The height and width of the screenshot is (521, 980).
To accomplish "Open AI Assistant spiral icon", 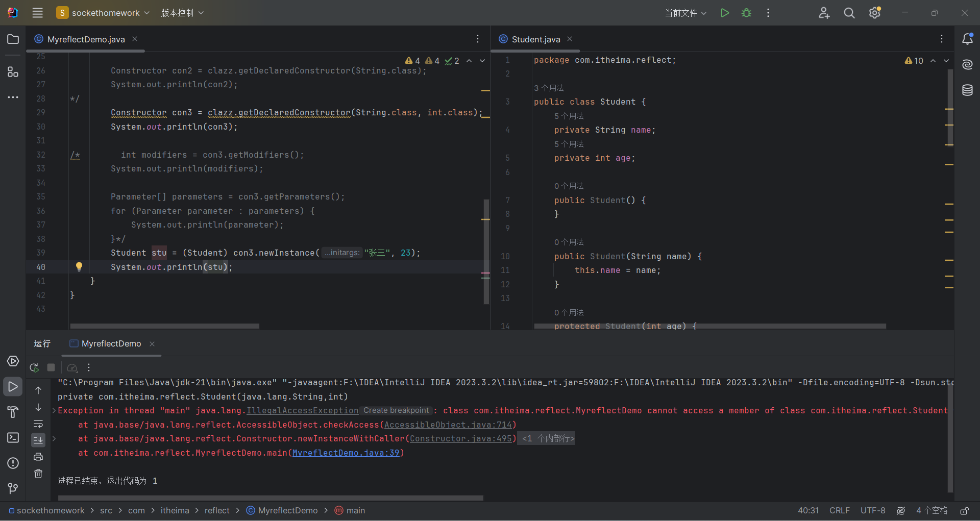I will coord(967,64).
